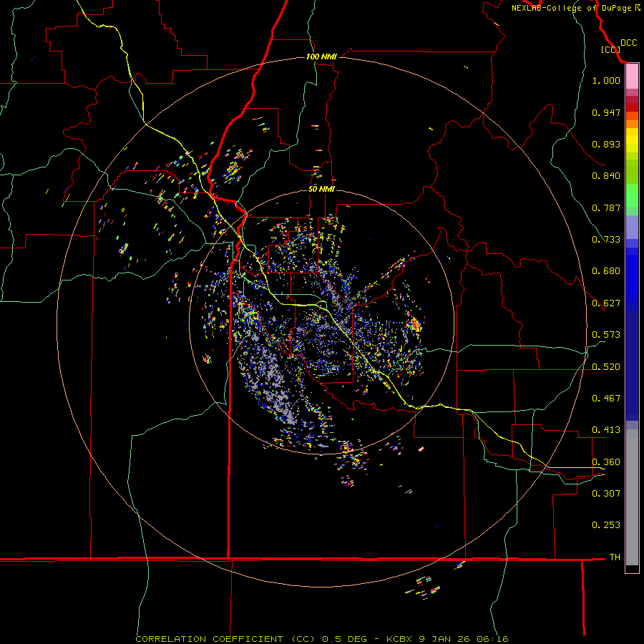Screen dimensions: 644x644
Task: Pick the pink swatch atop the colorbar
Action: pos(632,77)
